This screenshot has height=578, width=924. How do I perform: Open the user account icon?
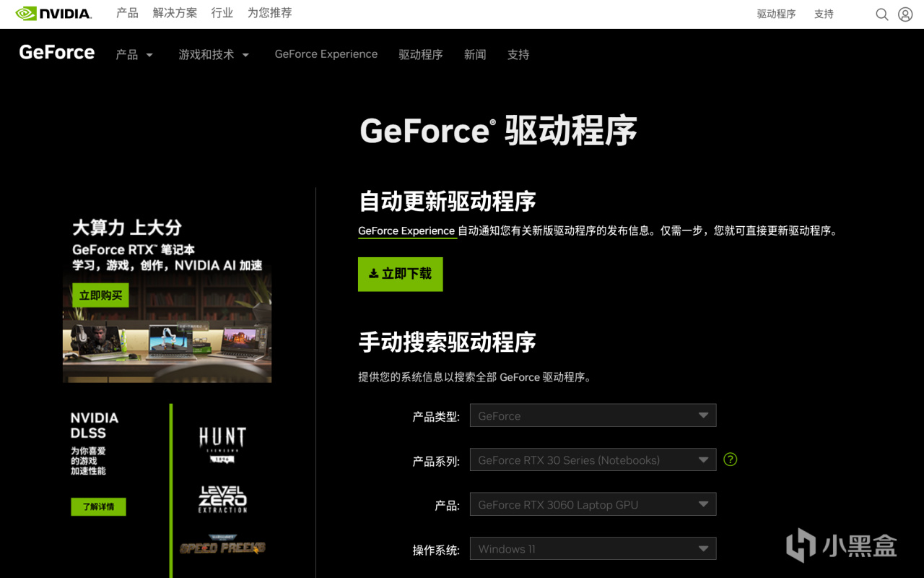[x=905, y=14]
